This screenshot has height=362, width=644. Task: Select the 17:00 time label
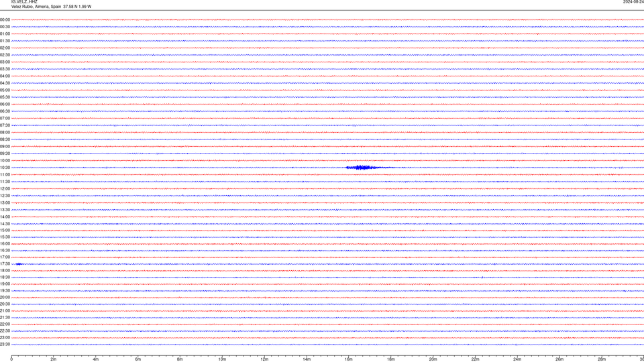[x=5, y=257]
